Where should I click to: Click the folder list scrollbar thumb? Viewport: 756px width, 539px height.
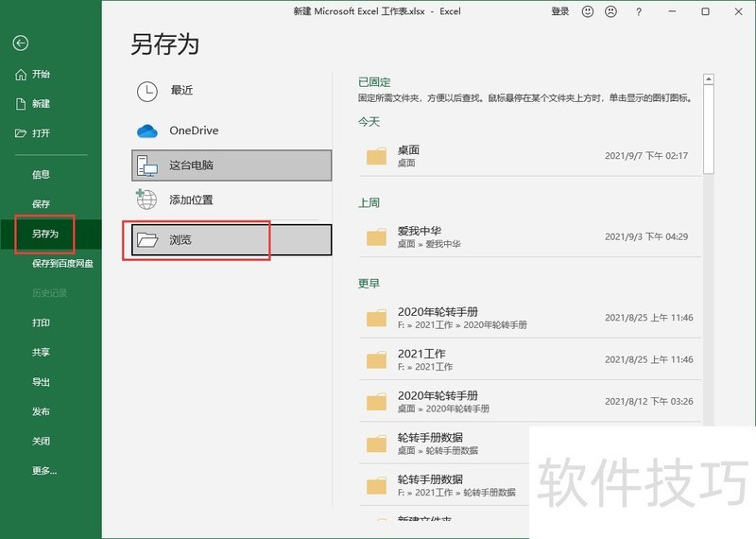[x=708, y=130]
